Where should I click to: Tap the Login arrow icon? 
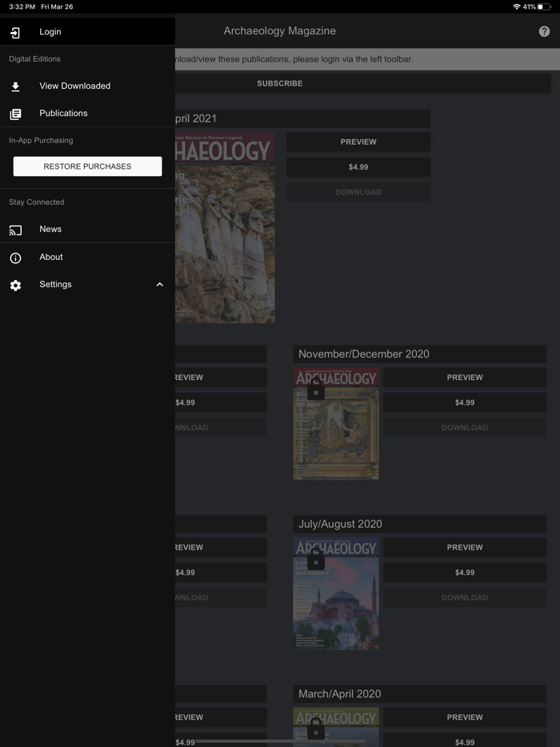pyautogui.click(x=15, y=33)
